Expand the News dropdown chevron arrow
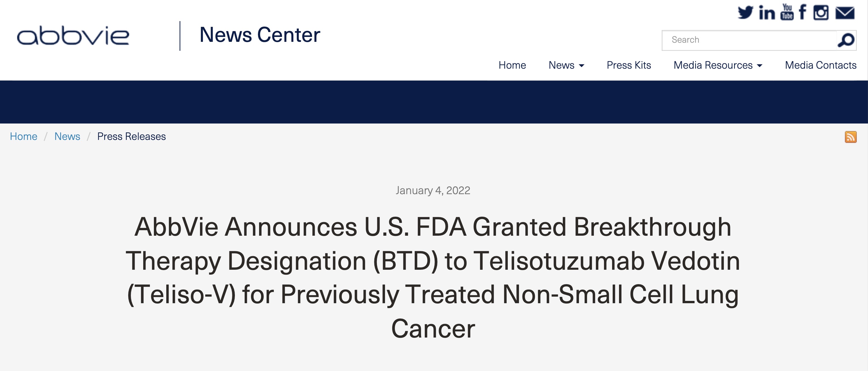This screenshot has width=868, height=371. pos(582,66)
